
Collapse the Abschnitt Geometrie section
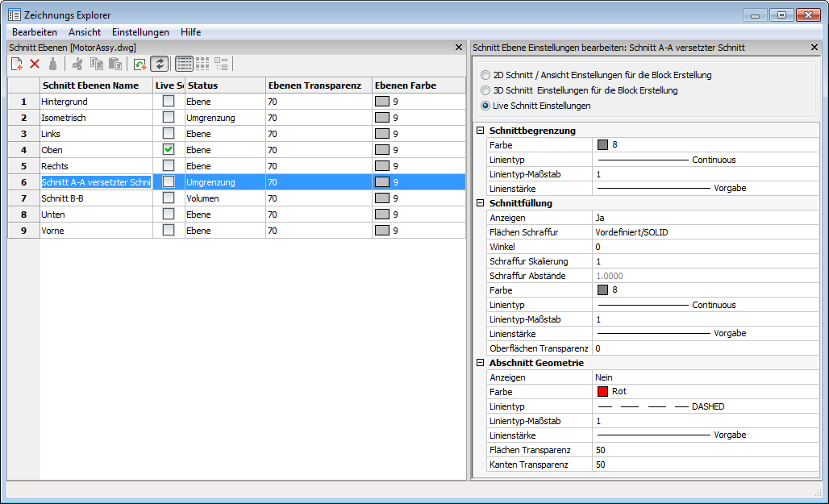(481, 363)
